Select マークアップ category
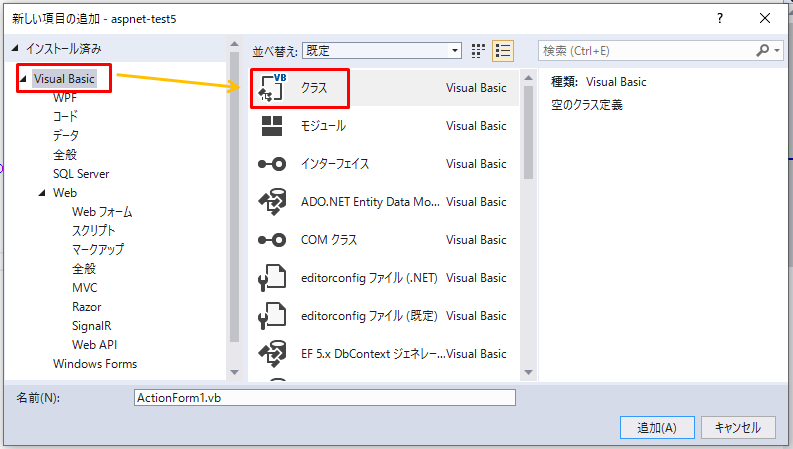 point(98,250)
